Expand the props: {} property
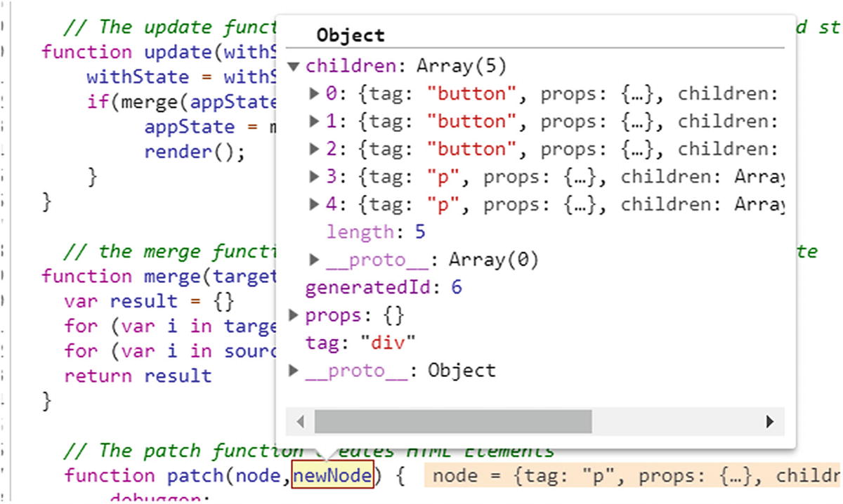Screen dimensions: 843x504 click(x=294, y=314)
